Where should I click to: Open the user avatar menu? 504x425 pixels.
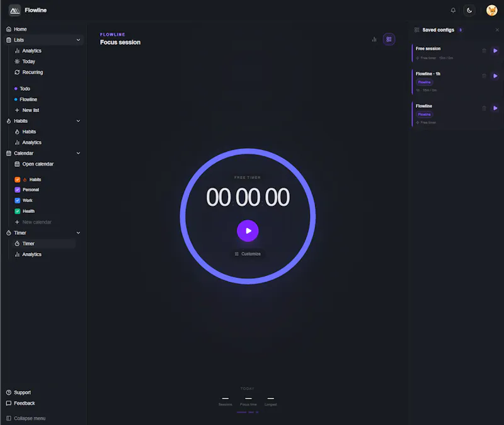click(491, 10)
